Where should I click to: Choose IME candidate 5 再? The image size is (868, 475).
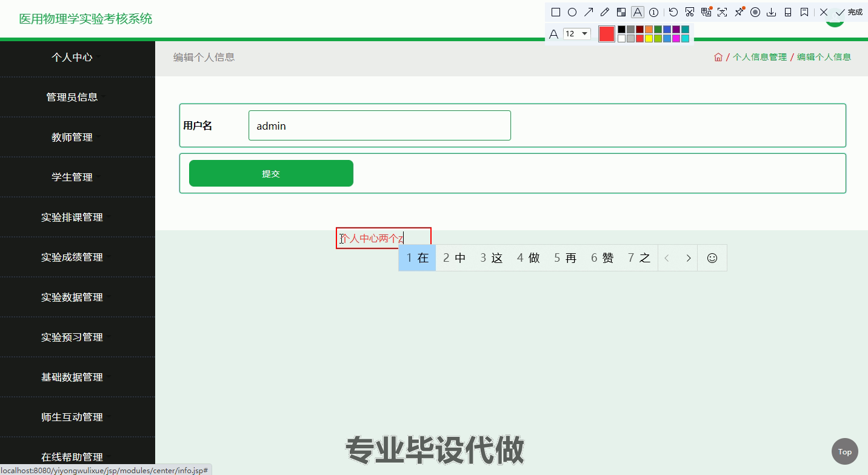coord(565,258)
